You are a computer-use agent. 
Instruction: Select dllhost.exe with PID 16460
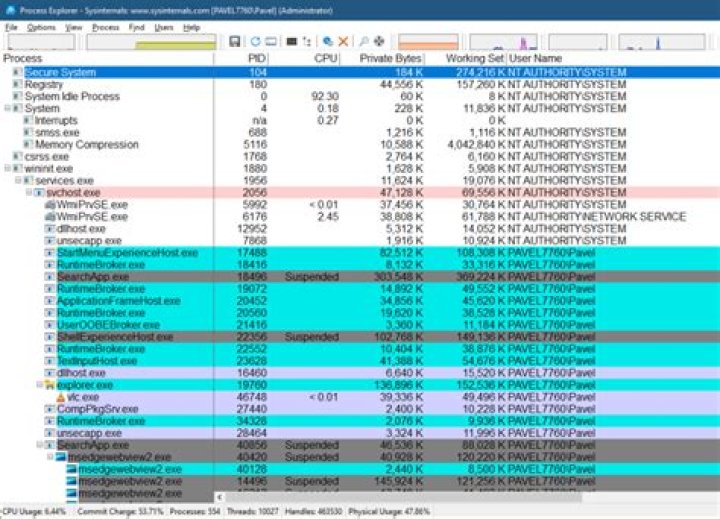360,373
